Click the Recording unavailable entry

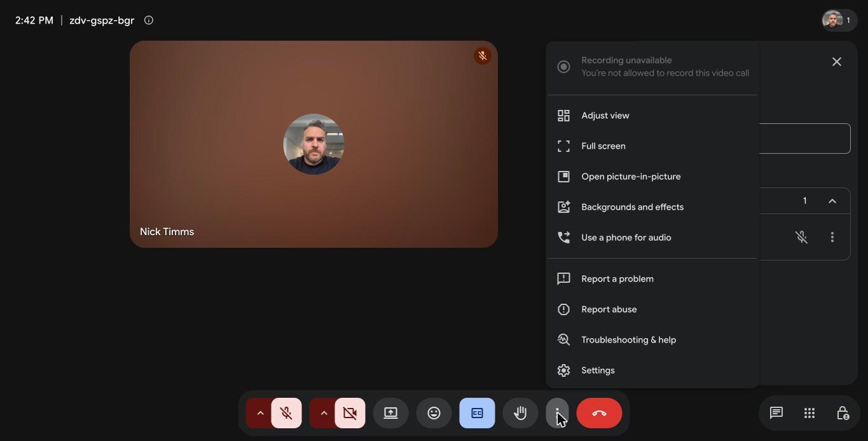click(652, 67)
